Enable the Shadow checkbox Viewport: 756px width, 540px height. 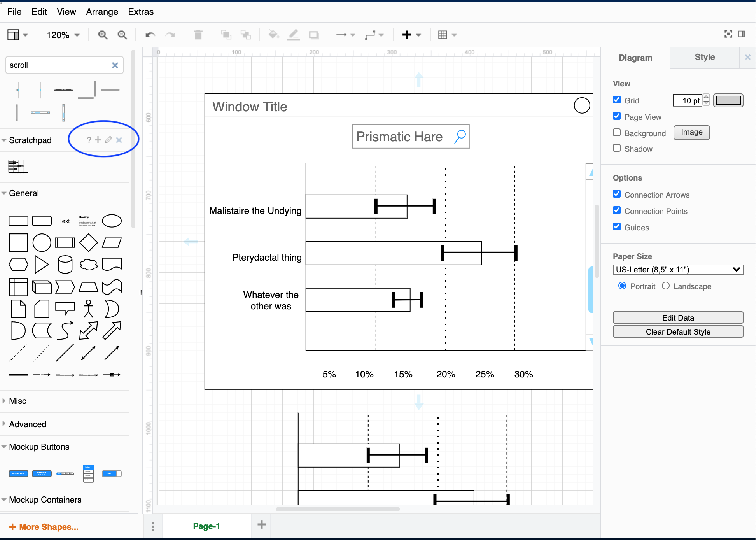[617, 148]
